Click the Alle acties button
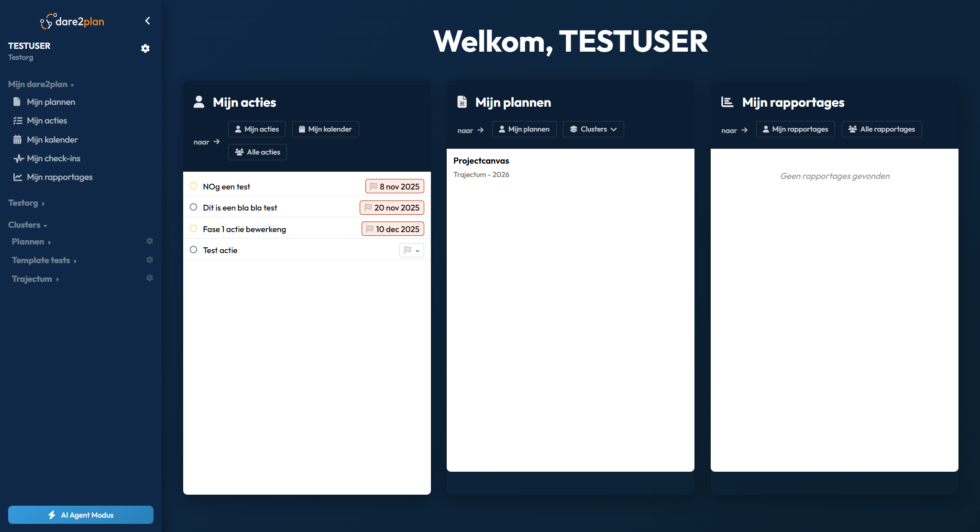This screenshot has width=980, height=532. click(x=257, y=152)
